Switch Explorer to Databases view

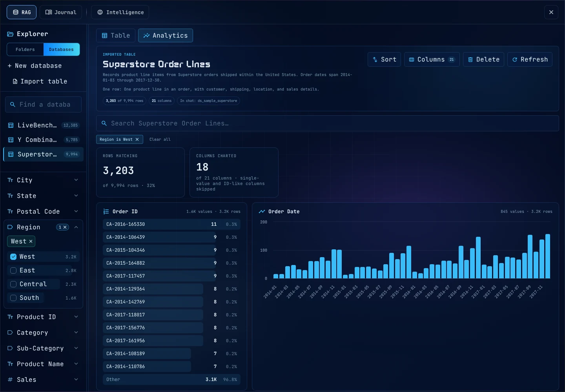coord(62,49)
